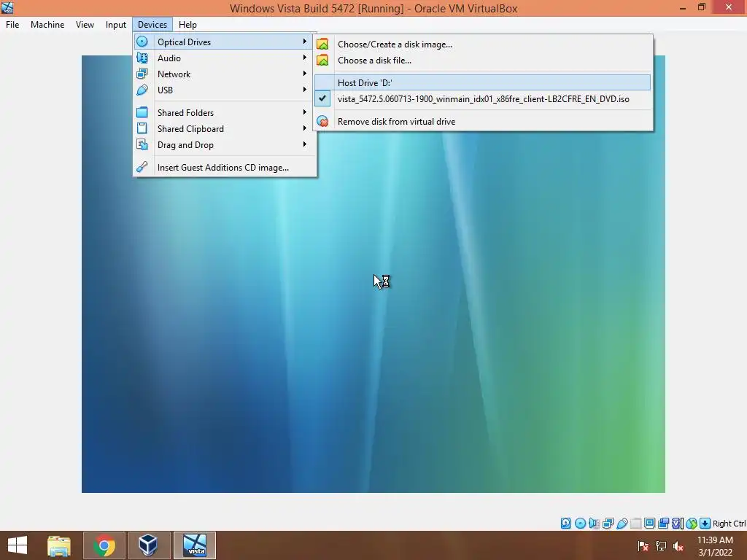Click the red remove-disk icon in submenu
Screen dimensions: 747x560
click(x=322, y=122)
